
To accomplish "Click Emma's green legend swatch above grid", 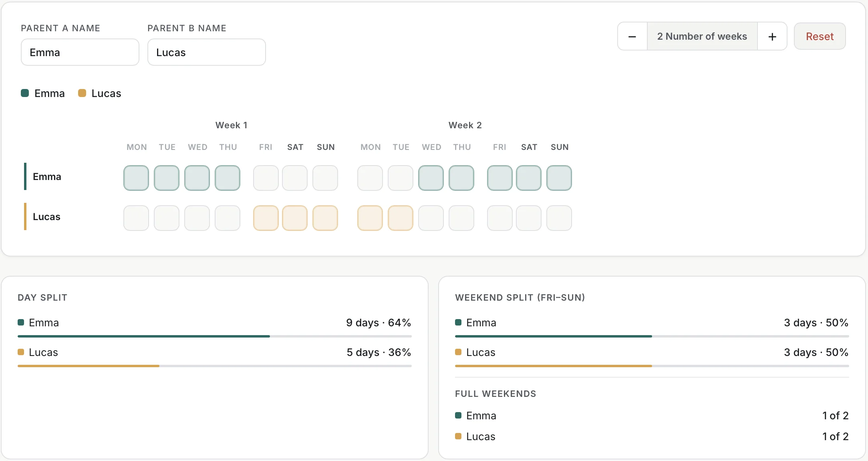I will [25, 93].
